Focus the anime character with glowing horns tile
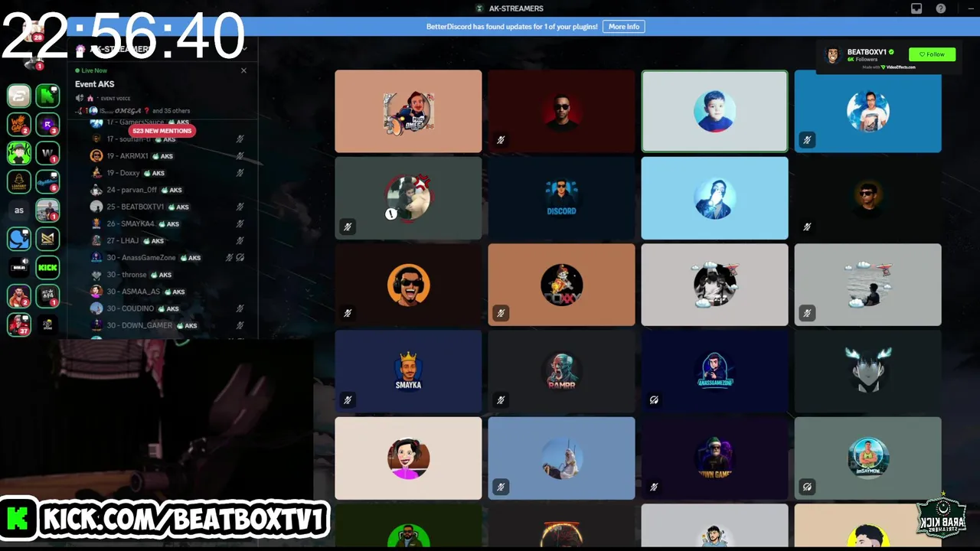 coord(867,372)
